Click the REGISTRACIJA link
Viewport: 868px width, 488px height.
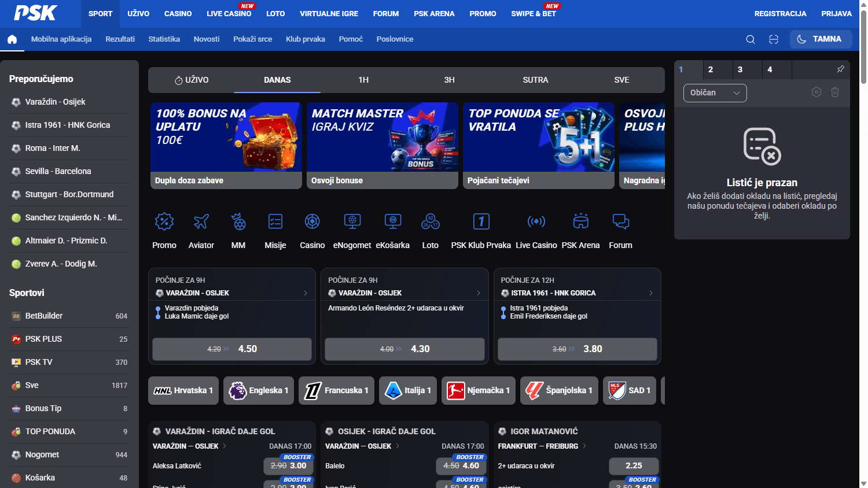780,14
